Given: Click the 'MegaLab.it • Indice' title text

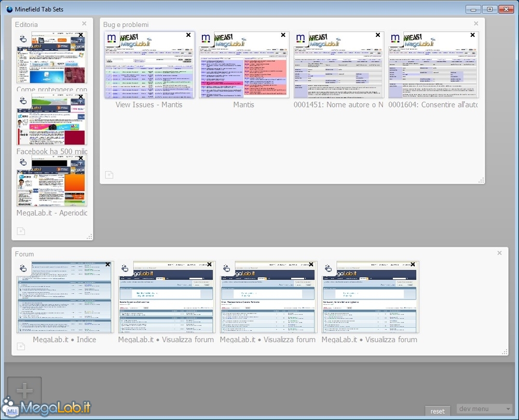Looking at the screenshot, I should (64, 340).
